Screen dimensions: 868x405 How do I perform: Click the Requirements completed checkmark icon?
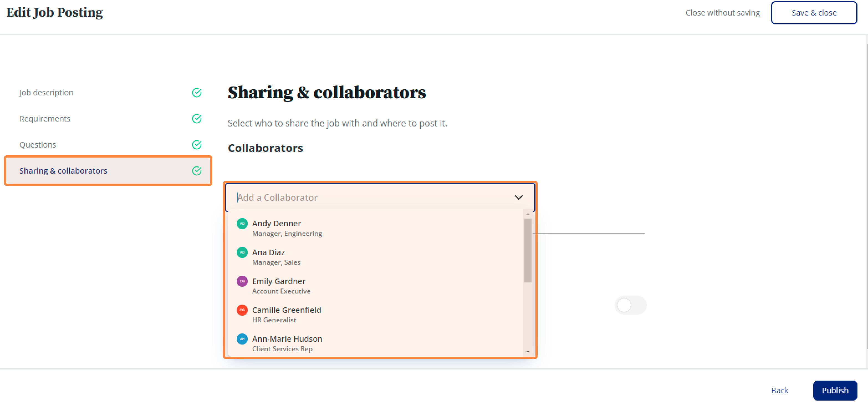[x=197, y=119]
